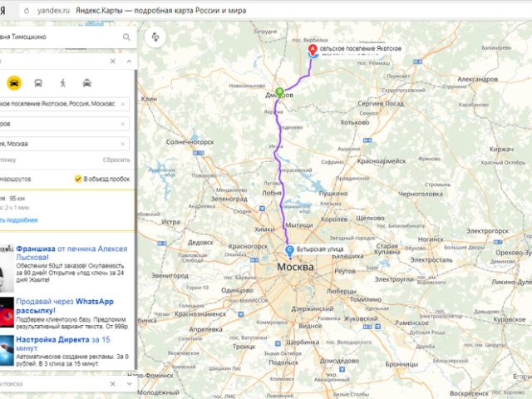Image resolution: width=532 pixels, height=399 pixels.
Task: Click 'Красногорск' label on map
Action: pos(248,246)
